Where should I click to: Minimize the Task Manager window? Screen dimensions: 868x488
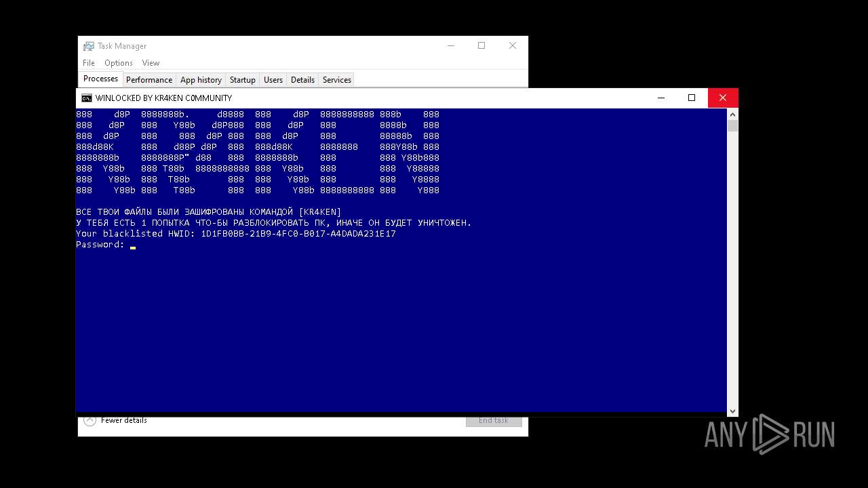pyautogui.click(x=451, y=46)
